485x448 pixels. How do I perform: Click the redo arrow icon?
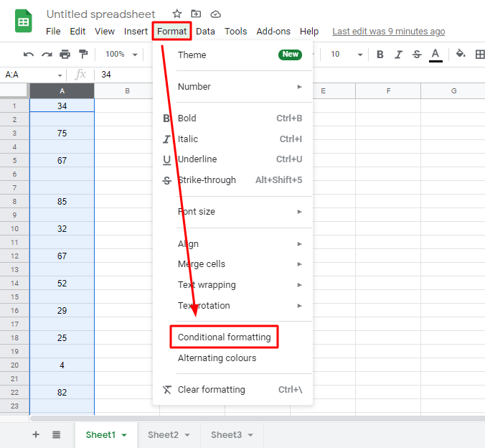point(47,55)
